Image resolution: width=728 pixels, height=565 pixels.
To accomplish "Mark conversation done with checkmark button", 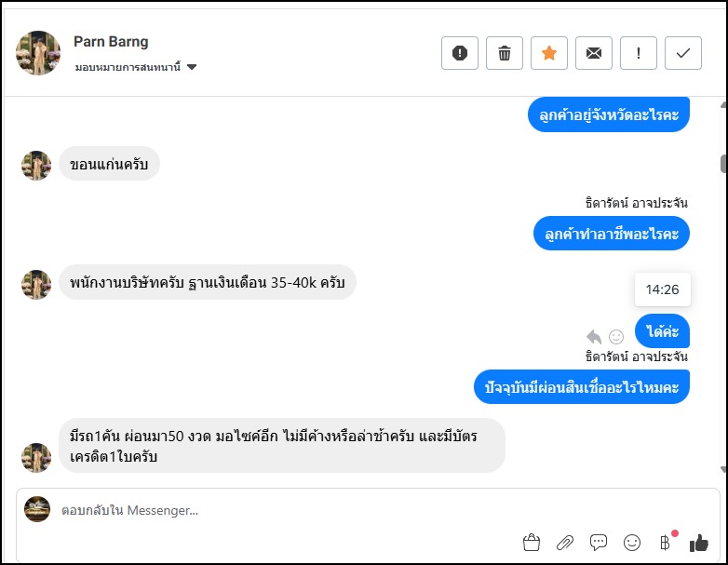I will tap(683, 53).
